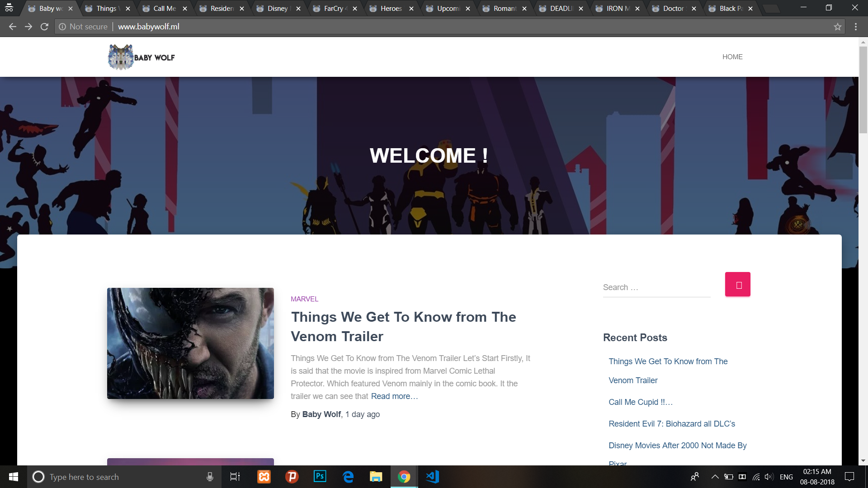Viewport: 868px width, 488px height.
Task: Switch to the Doctor browser tab
Action: [674, 9]
